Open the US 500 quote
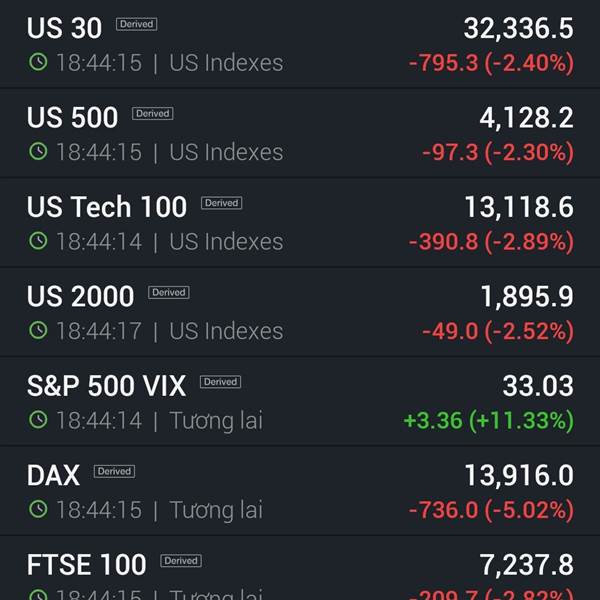Image resolution: width=600 pixels, height=600 pixels. click(x=300, y=134)
